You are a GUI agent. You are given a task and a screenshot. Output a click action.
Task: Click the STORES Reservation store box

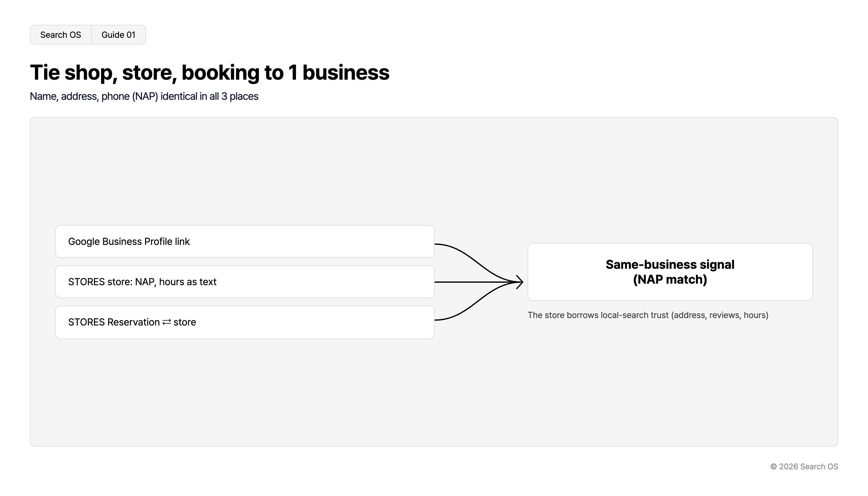pos(245,322)
